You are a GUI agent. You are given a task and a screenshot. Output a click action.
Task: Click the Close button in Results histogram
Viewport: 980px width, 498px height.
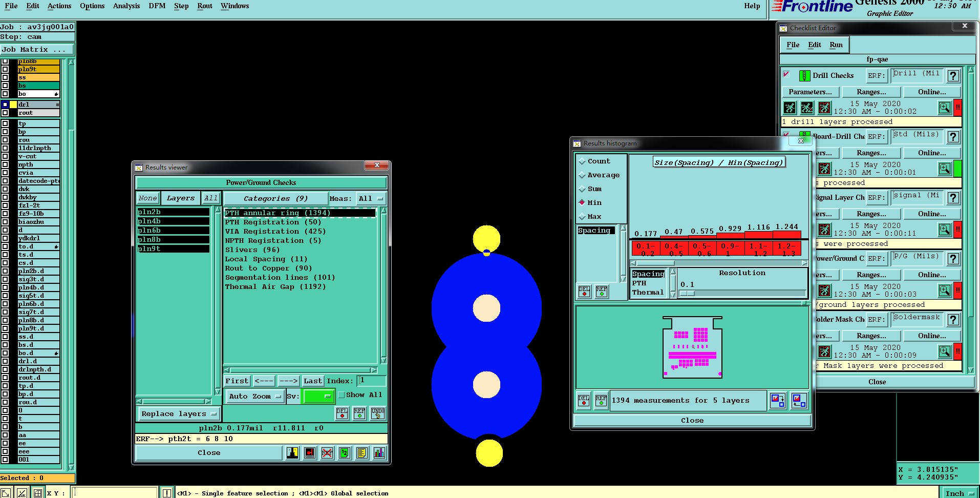coord(692,421)
